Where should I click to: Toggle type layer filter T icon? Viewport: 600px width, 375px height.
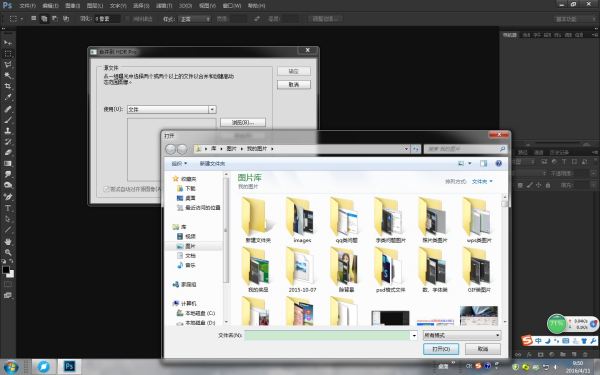[x=564, y=162]
